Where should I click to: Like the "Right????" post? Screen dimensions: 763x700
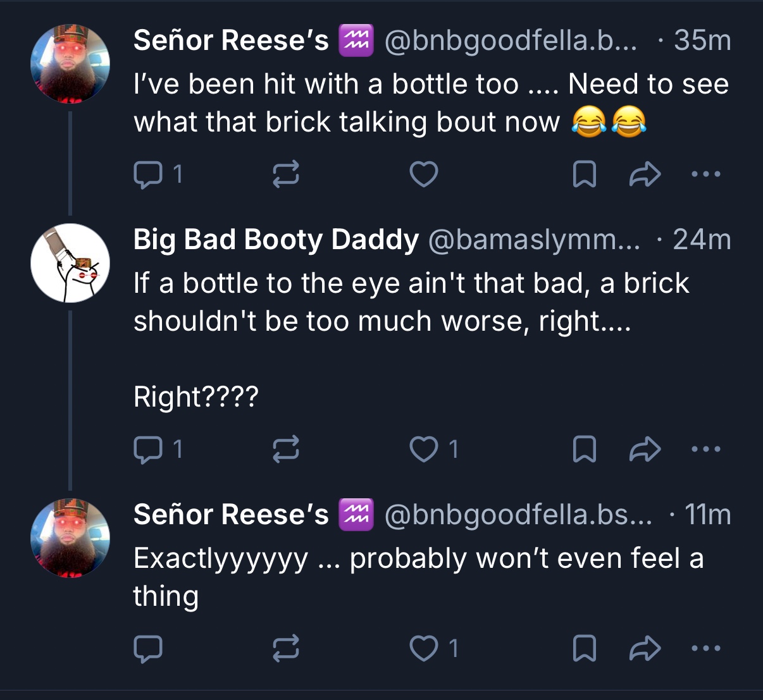coord(423,450)
